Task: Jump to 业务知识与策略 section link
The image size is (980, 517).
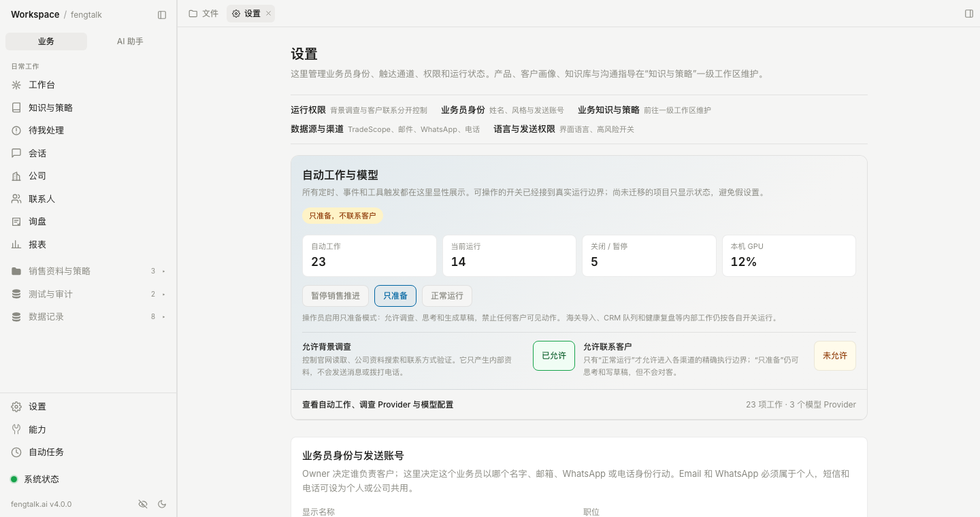Action: pos(644,110)
